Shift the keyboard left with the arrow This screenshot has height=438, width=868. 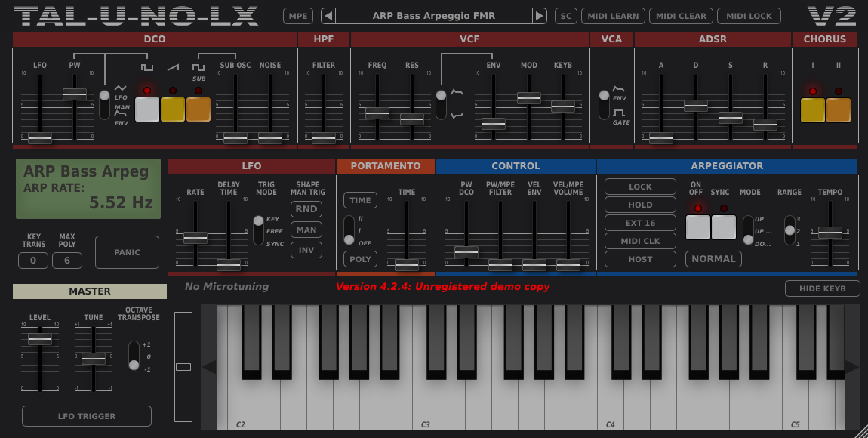[x=208, y=366]
